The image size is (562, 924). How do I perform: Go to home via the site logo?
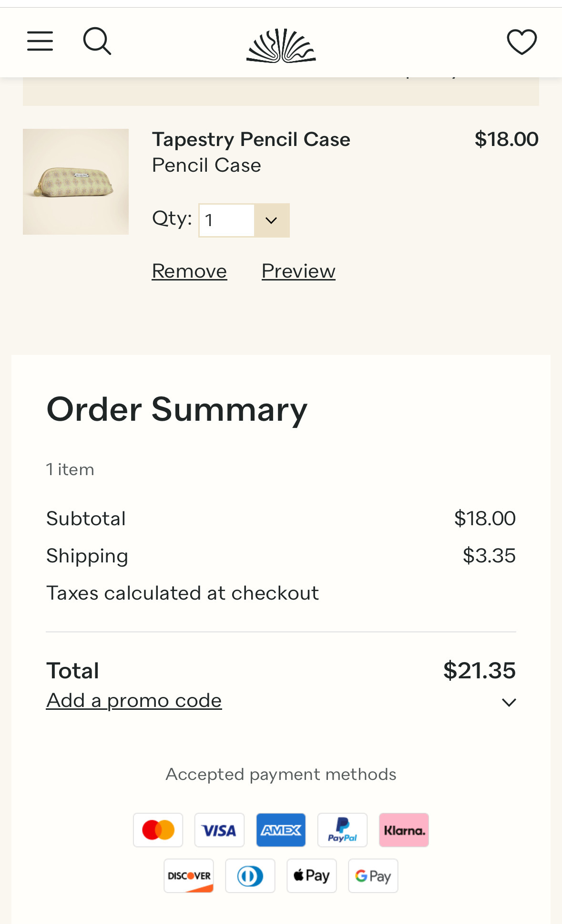point(281,46)
